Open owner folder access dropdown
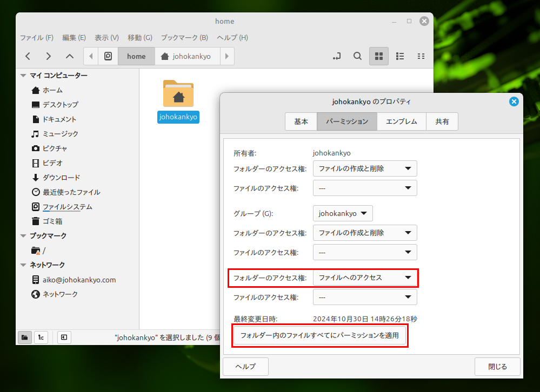Image resolution: width=540 pixels, height=392 pixels. point(365,168)
